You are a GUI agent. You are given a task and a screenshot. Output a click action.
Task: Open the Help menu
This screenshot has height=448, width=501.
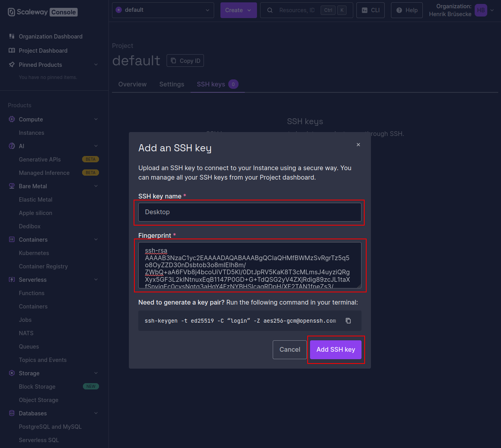[x=407, y=10]
